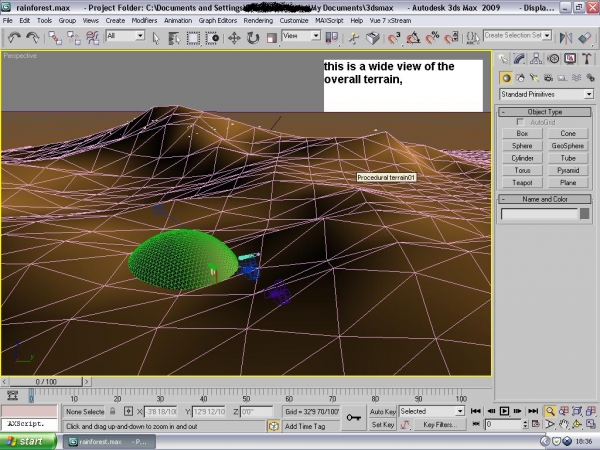Open Select by Name dialog icon
600x450 pixels.
click(174, 38)
